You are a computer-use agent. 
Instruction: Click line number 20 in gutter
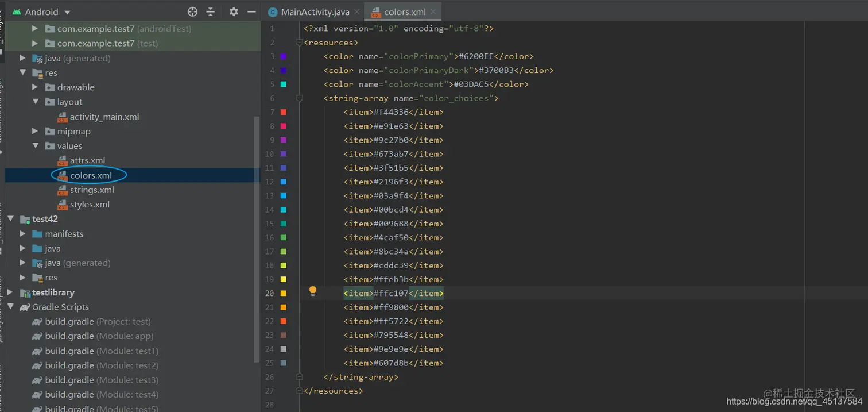[270, 293]
